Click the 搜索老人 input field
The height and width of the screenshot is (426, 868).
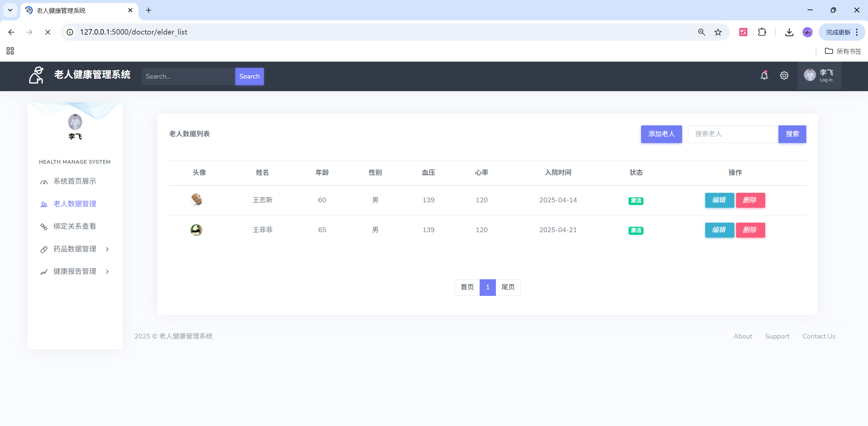pyautogui.click(x=733, y=134)
